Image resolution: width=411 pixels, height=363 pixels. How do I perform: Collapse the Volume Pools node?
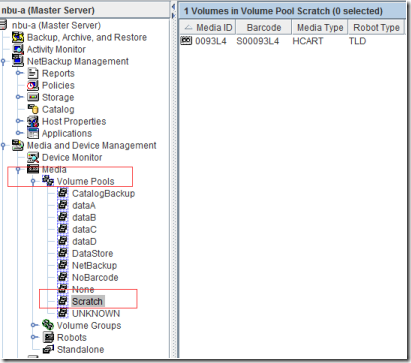coord(33,181)
